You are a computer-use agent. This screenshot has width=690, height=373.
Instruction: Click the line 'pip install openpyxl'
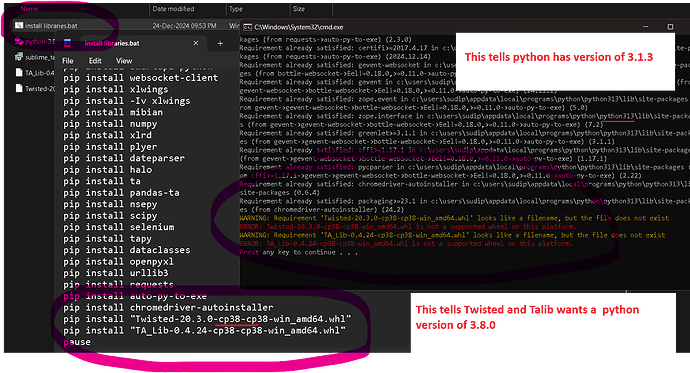[118, 261]
